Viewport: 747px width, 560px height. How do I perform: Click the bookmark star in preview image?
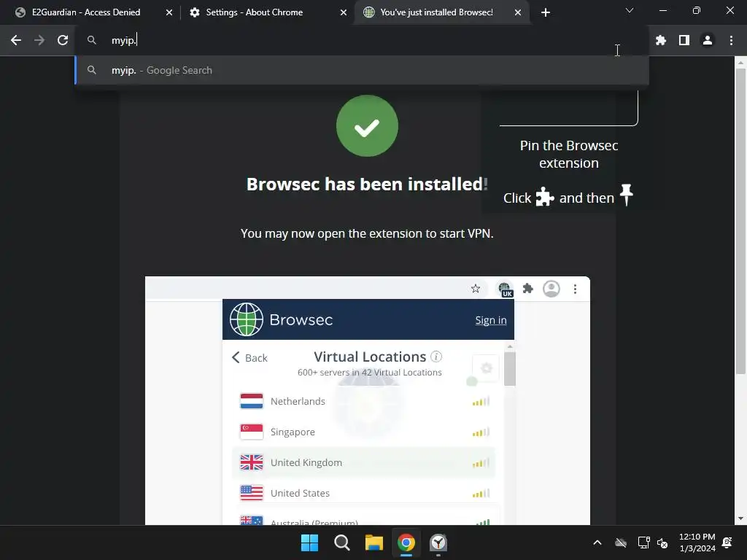point(475,289)
